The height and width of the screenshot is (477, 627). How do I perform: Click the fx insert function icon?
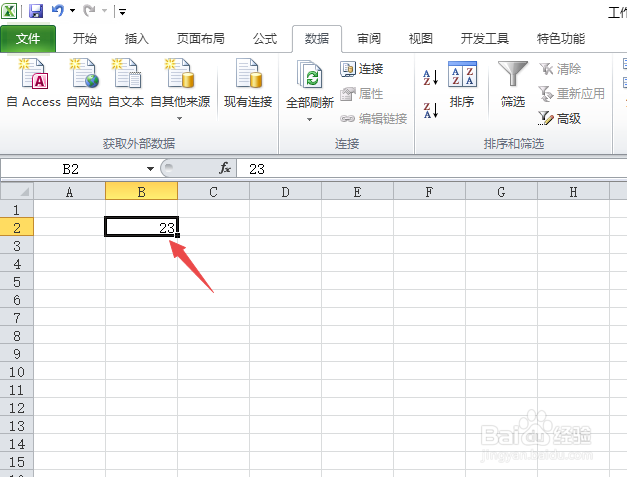point(225,168)
